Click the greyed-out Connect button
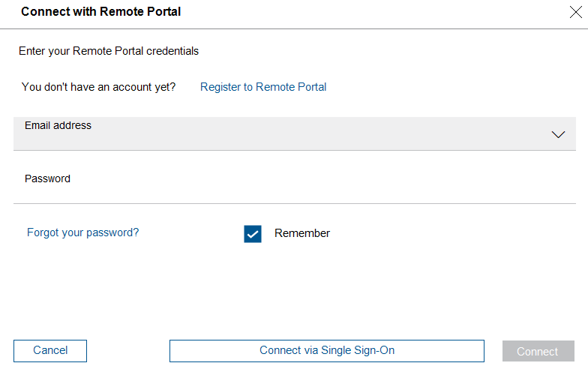The width and height of the screenshot is (588, 372). tap(538, 351)
